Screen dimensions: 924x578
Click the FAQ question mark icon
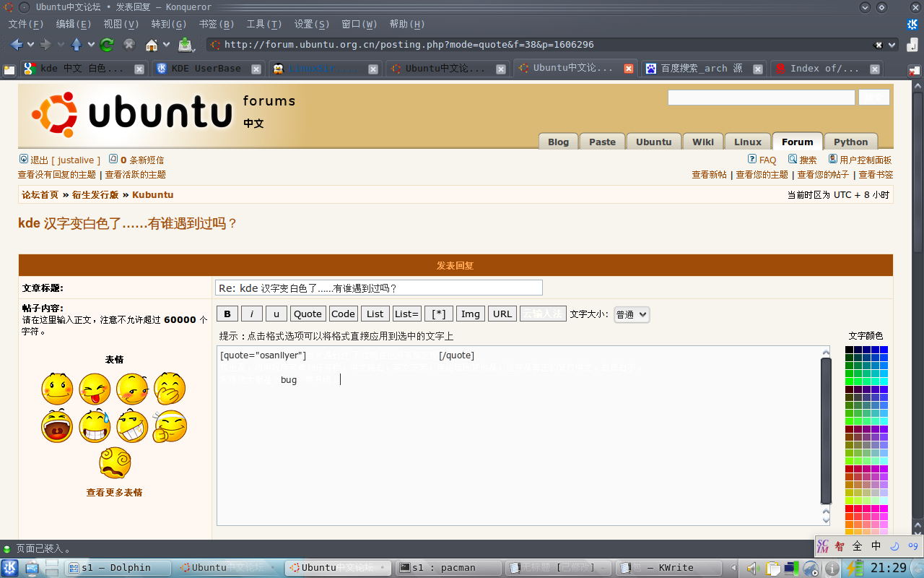pos(752,160)
